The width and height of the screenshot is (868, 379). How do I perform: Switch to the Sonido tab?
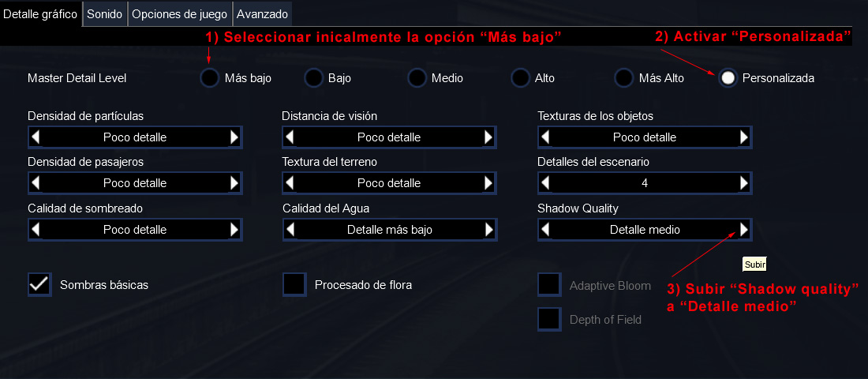(x=105, y=14)
